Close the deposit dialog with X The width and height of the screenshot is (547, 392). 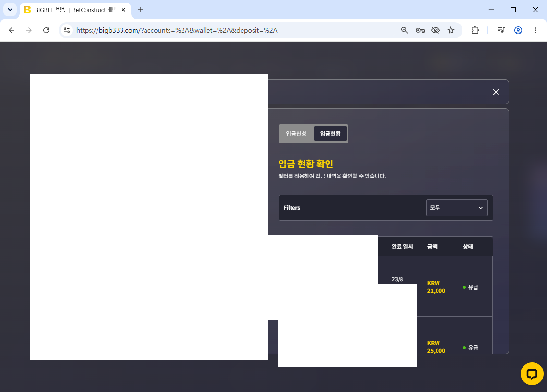496,92
